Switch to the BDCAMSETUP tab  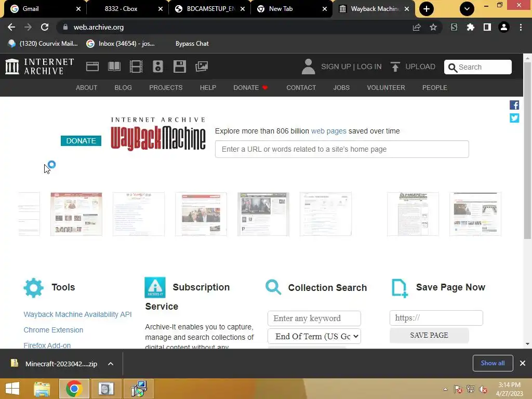tap(209, 9)
